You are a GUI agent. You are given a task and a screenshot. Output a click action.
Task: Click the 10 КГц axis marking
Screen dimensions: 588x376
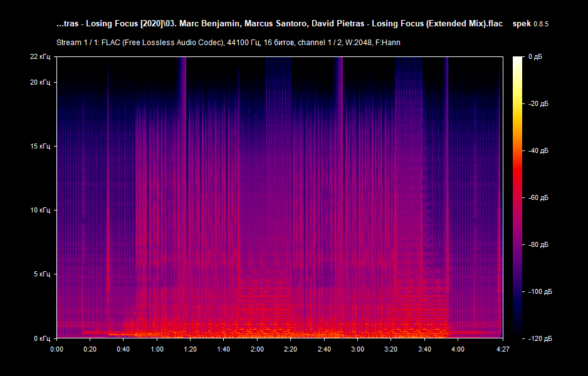pyautogui.click(x=41, y=211)
